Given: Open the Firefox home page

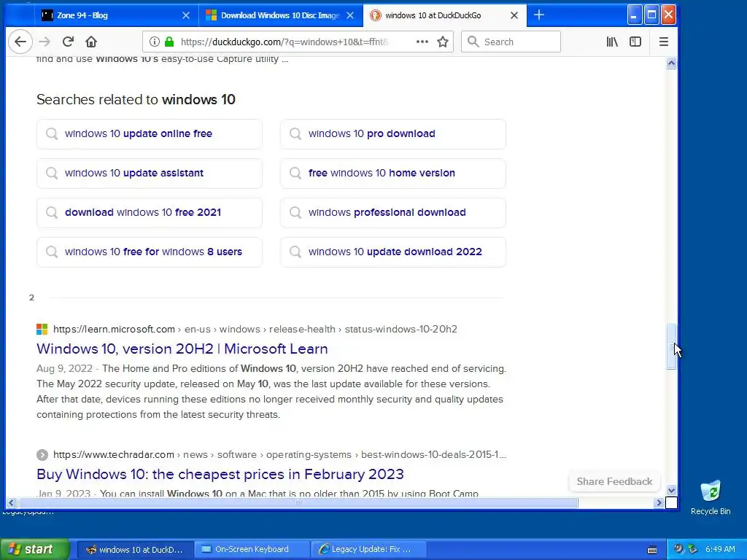Looking at the screenshot, I should coord(91,42).
